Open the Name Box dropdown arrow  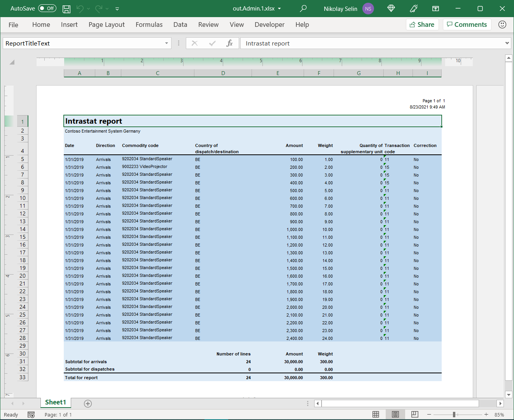(166, 43)
